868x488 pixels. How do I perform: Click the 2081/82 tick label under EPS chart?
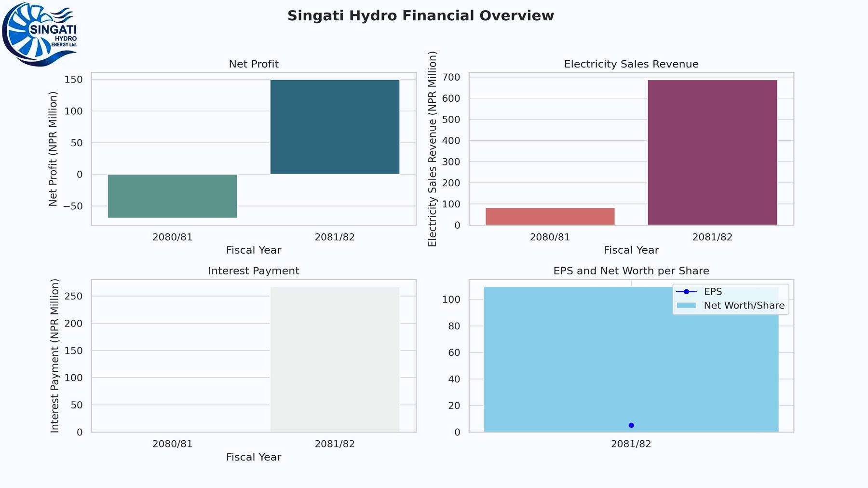(631, 444)
